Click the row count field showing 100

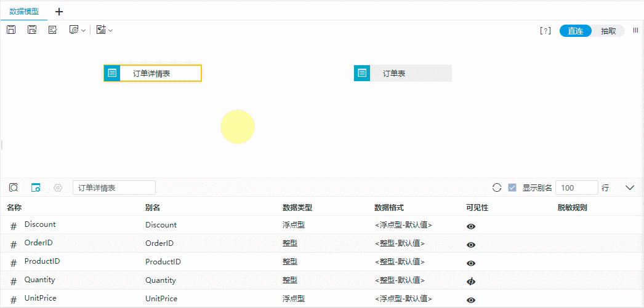point(577,188)
